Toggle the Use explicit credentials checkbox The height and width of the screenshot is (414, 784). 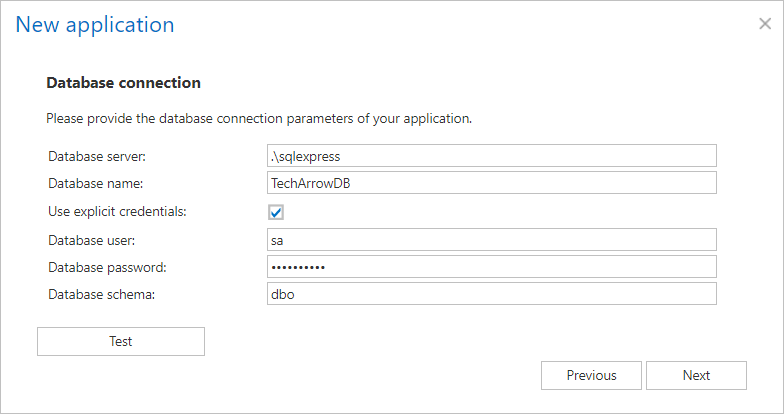276,212
